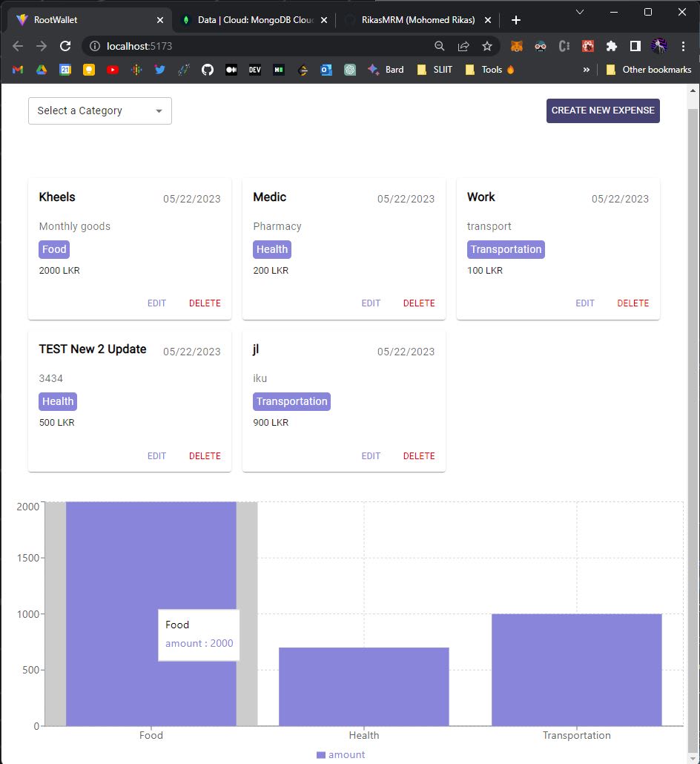700x764 pixels.
Task: Open the tab search dropdown arrow
Action: point(580,12)
